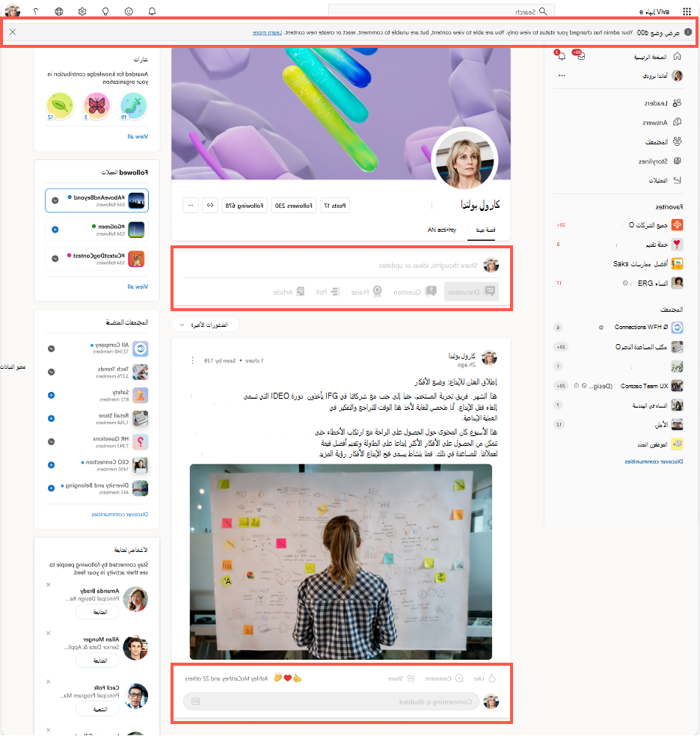The image size is (700, 736).
Task: Follow Amanda Brady with the follow button
Action: tap(97, 612)
